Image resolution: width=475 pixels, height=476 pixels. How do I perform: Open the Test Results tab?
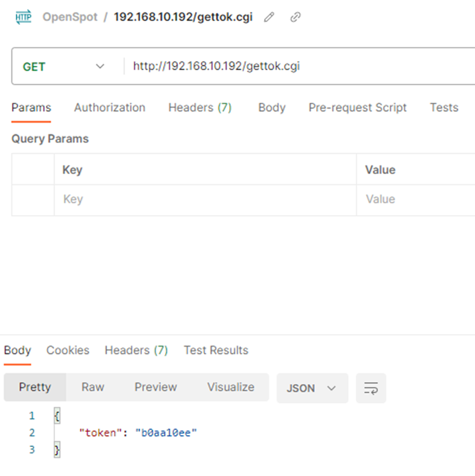[x=216, y=350]
